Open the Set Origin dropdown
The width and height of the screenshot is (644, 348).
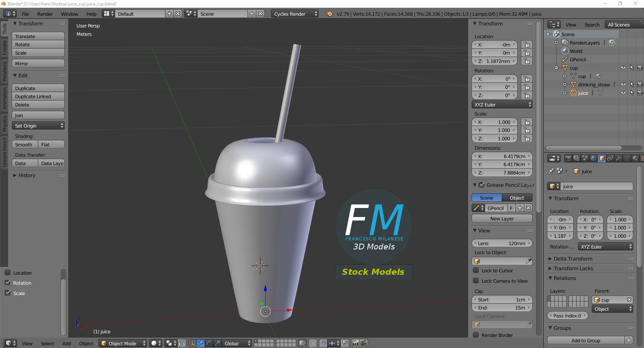click(x=38, y=126)
